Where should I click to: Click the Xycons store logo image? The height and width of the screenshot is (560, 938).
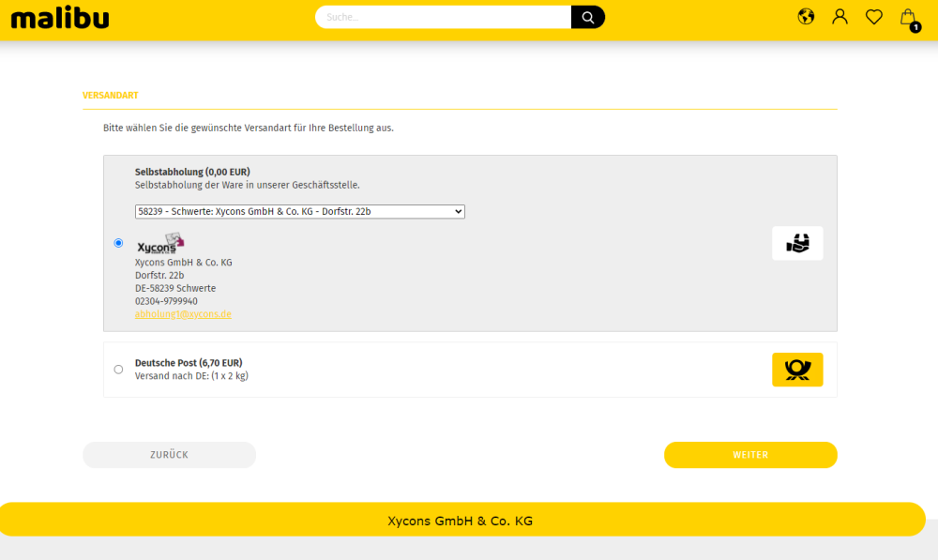[x=160, y=244]
